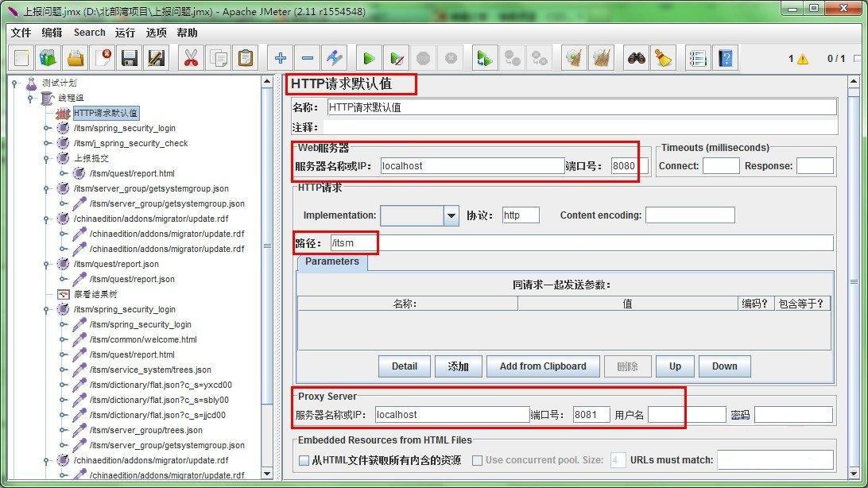Click Add from Clipboard button
Screen dimensions: 868x488
(543, 366)
